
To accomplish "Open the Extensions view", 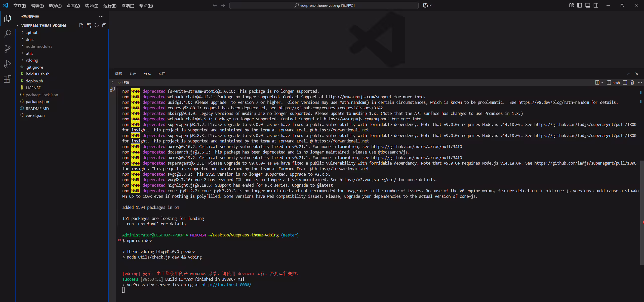I will click(8, 79).
